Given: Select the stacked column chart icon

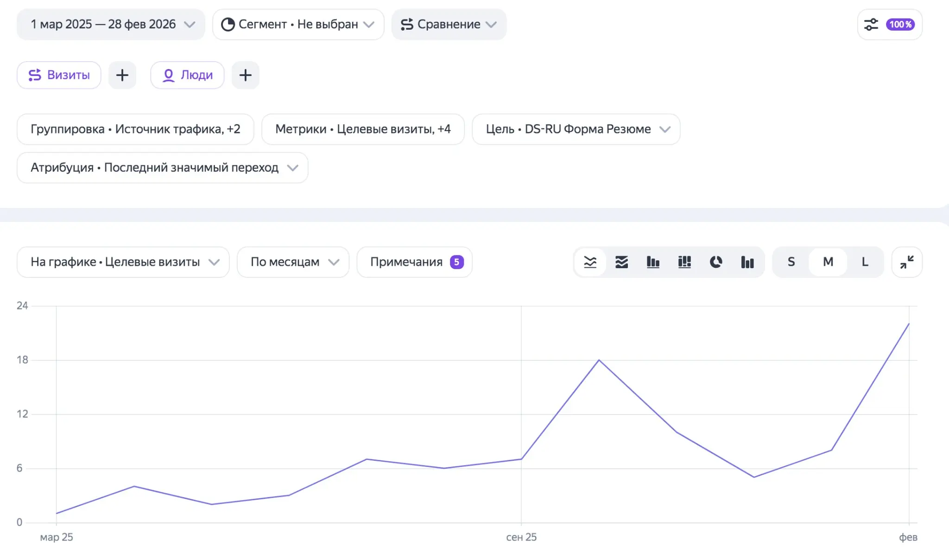Looking at the screenshot, I should click(x=684, y=262).
